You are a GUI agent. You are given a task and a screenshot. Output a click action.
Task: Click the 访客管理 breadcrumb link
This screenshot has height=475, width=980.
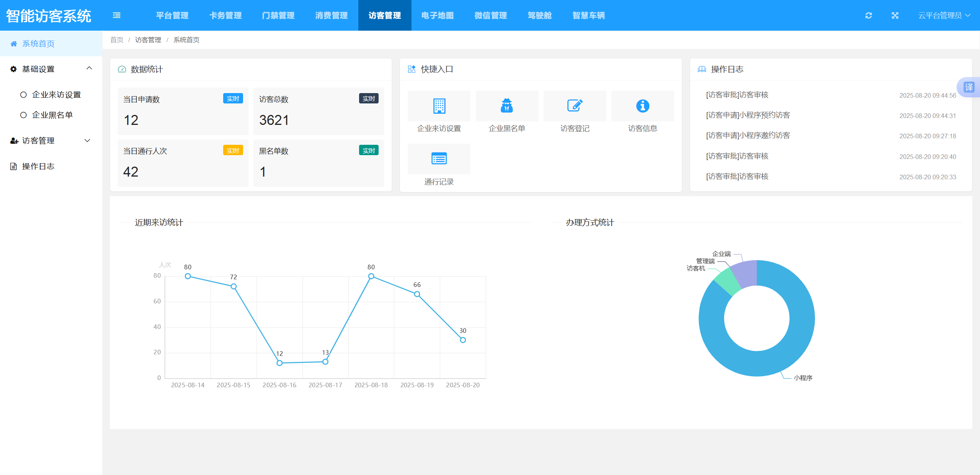click(x=148, y=40)
